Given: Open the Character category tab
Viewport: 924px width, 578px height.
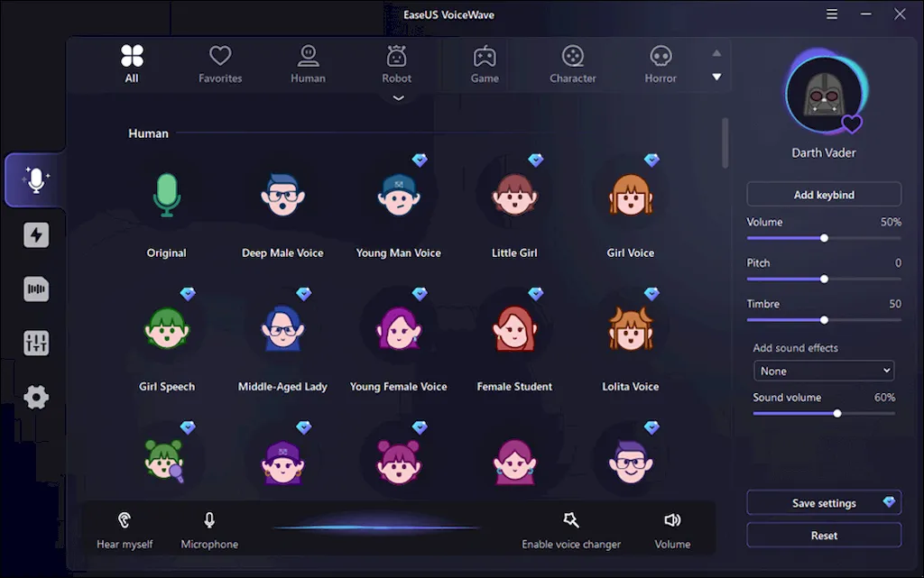Looking at the screenshot, I should point(573,64).
